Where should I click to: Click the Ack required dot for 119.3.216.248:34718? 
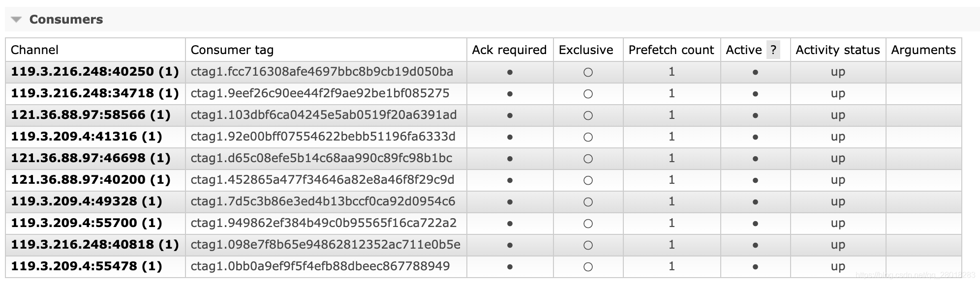click(x=510, y=94)
